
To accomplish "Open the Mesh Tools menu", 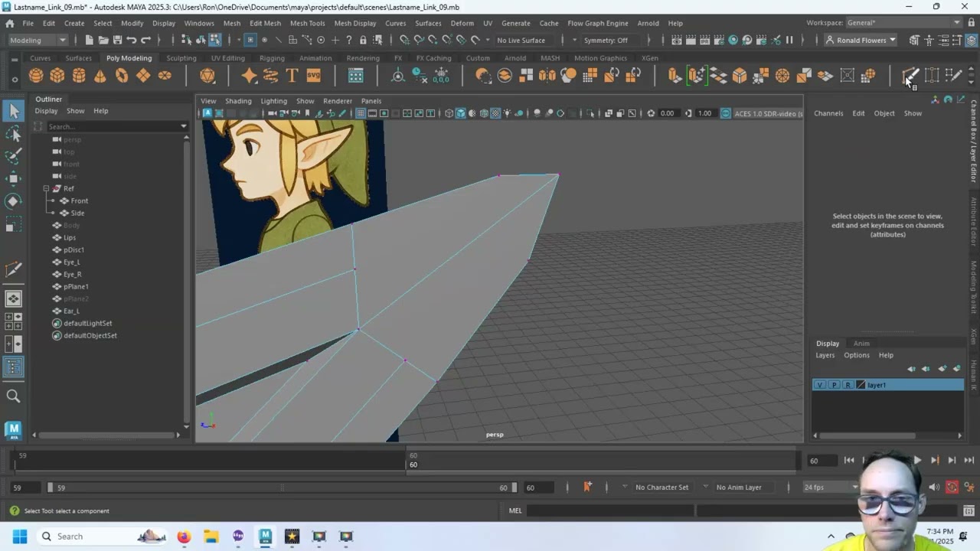I will point(307,23).
